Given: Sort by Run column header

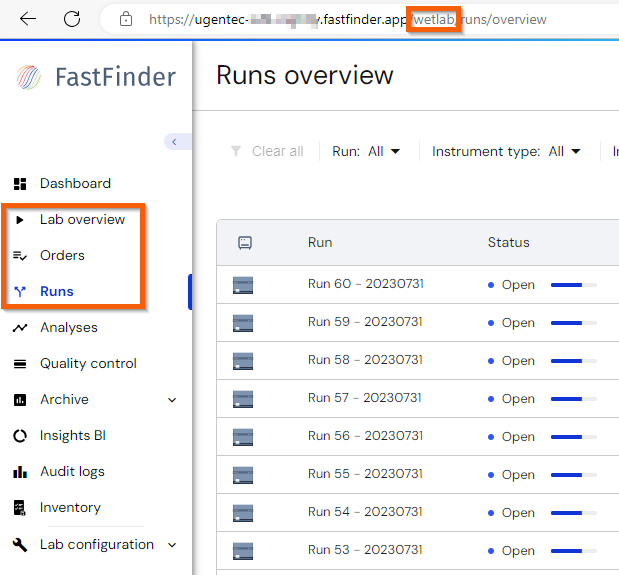Looking at the screenshot, I should (320, 242).
